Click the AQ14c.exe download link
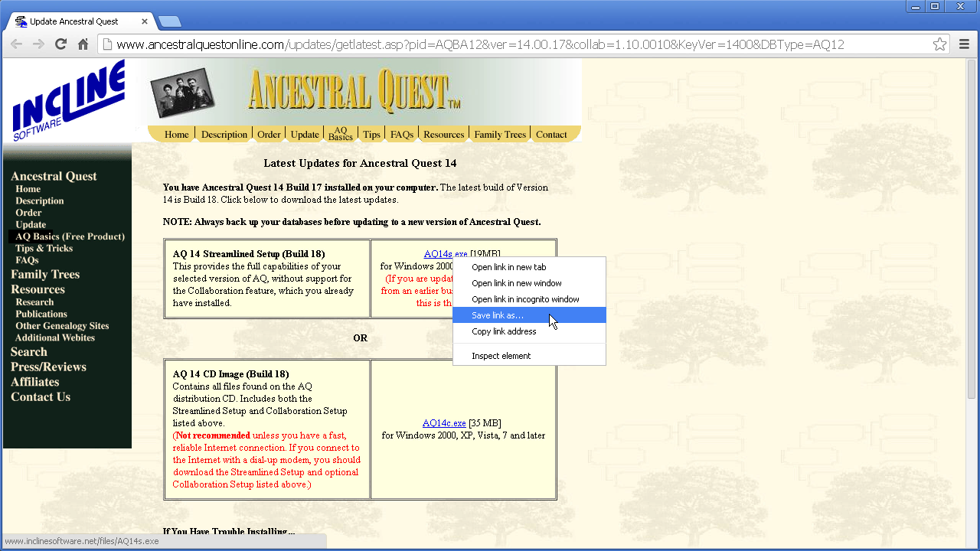The width and height of the screenshot is (980, 551). pyautogui.click(x=444, y=423)
